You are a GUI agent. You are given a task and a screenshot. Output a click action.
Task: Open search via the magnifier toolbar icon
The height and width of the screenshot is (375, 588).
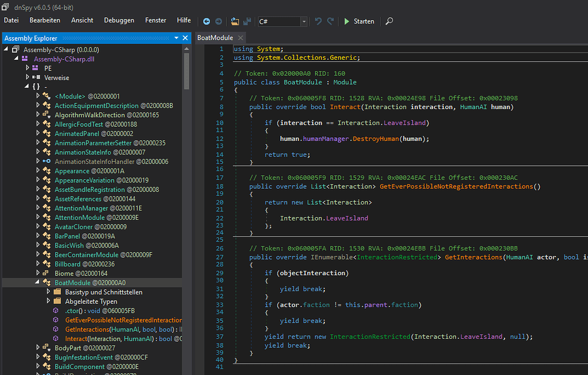[x=389, y=21]
